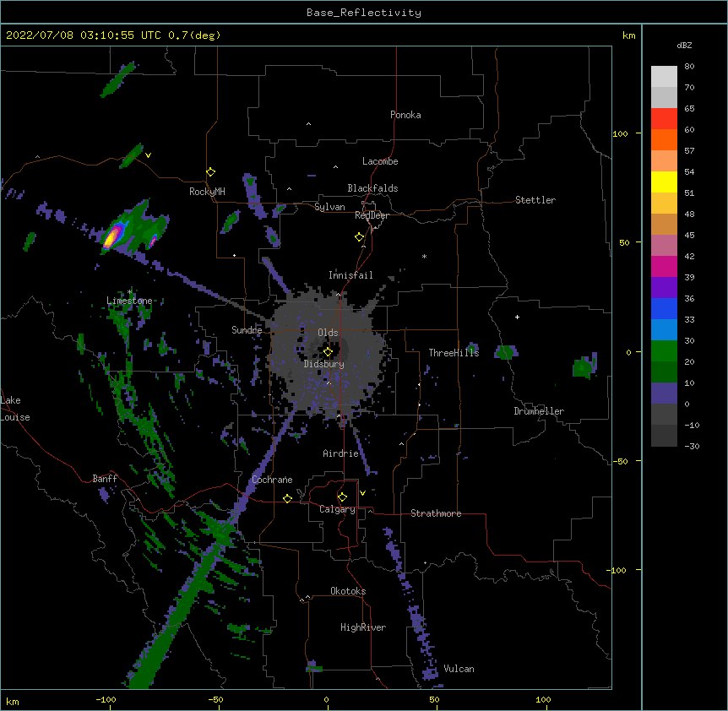Click the yellow V marker near Calgary
This screenshot has width=728, height=711.
tap(362, 493)
